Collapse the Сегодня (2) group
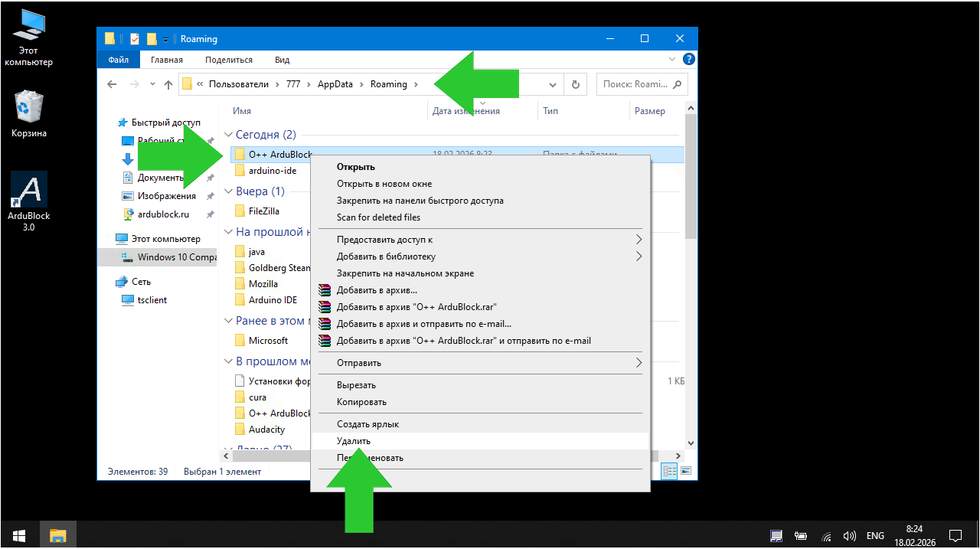Image resolution: width=980 pixels, height=549 pixels. click(x=228, y=135)
